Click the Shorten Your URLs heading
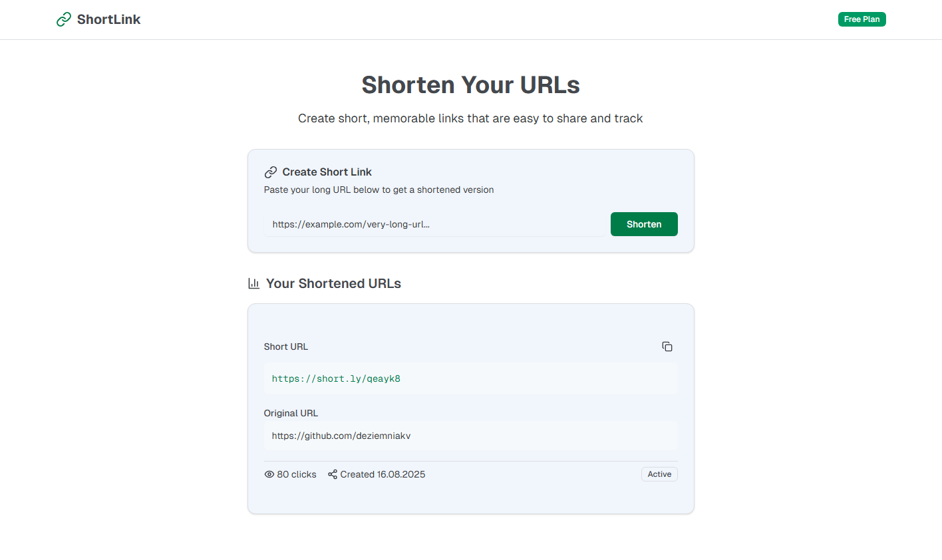This screenshot has height=560, width=942. (471, 85)
